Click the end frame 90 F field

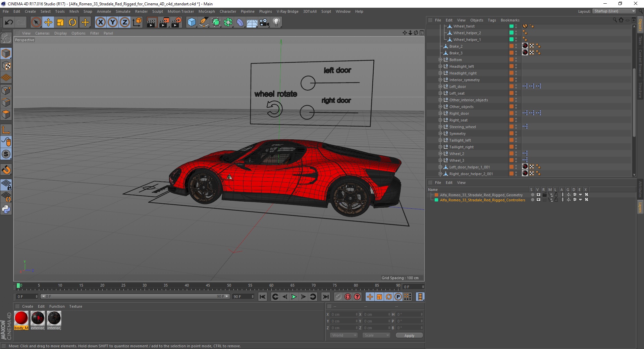pos(244,297)
